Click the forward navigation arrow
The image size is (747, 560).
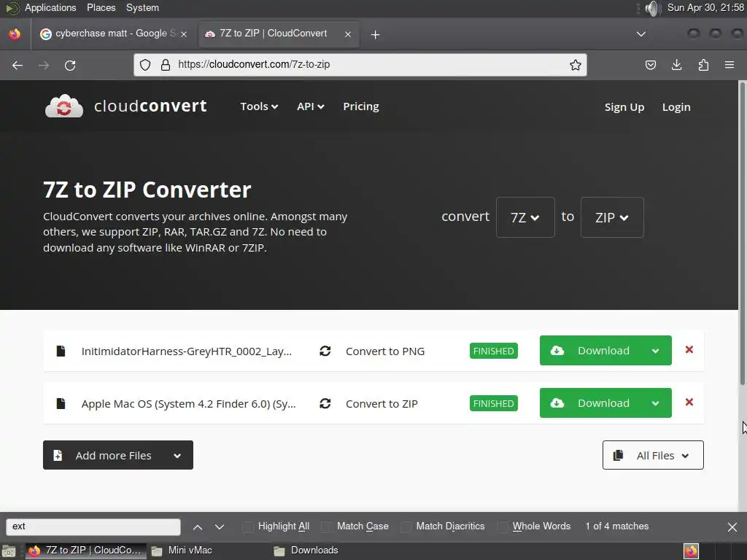pos(43,65)
